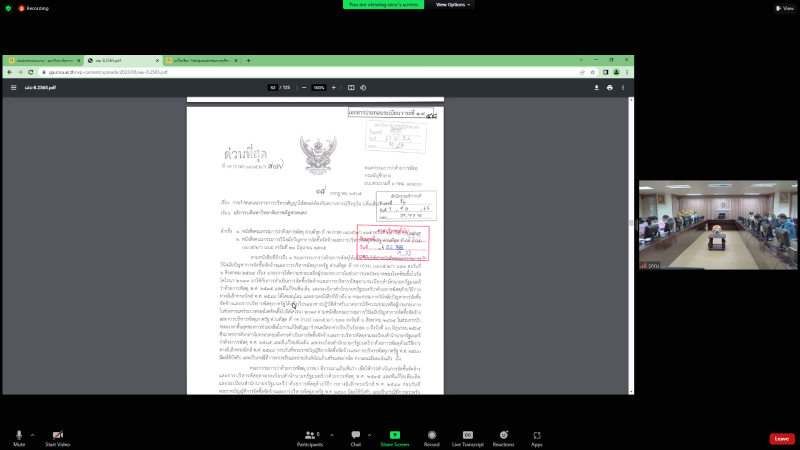The image size is (800, 450).
Task: Toggle the meeting Record button
Action: coord(432,436)
